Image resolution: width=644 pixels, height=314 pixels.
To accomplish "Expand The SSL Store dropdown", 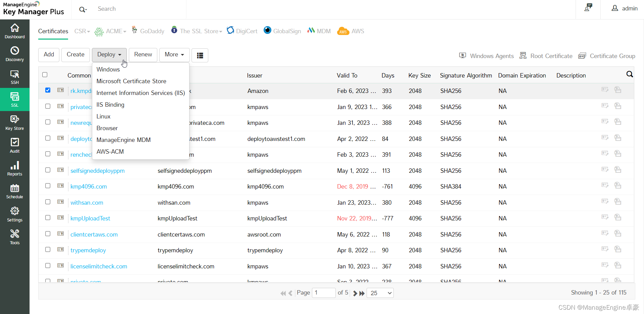I will (197, 31).
